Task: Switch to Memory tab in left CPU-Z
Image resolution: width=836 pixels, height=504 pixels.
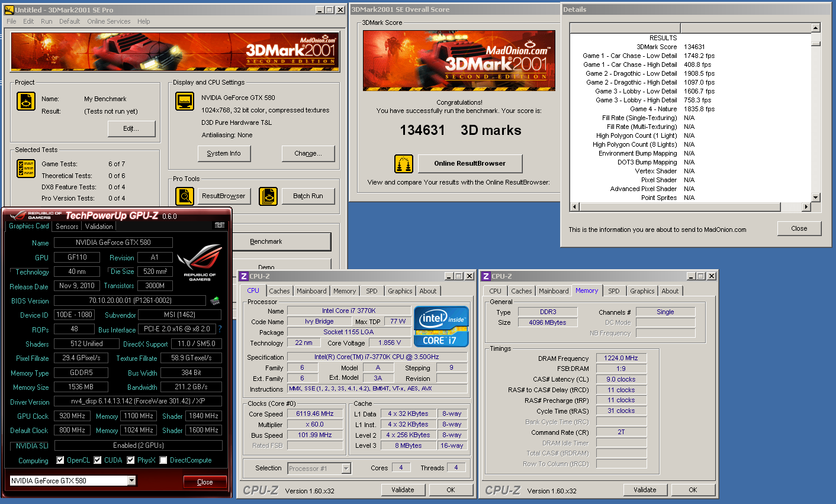Action: pyautogui.click(x=345, y=291)
